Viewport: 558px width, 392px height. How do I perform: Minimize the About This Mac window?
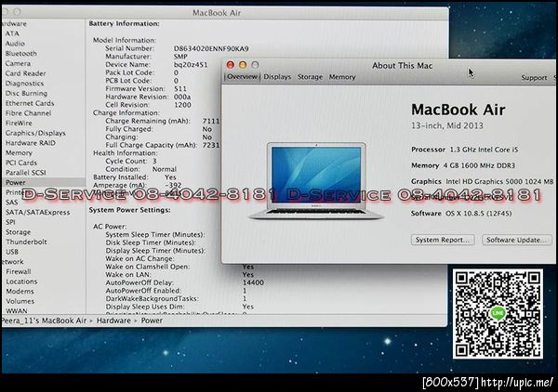click(x=243, y=65)
